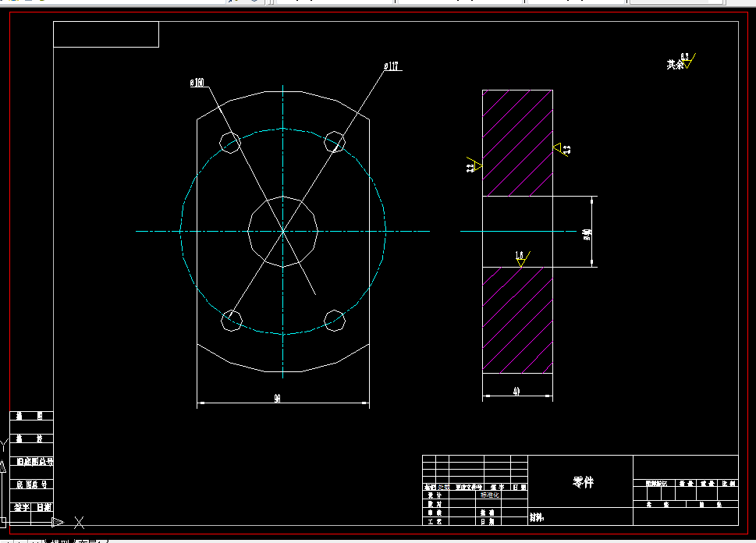This screenshot has width=756, height=543.
Task: Click the 比例 cell in title block
Action: (x=729, y=483)
